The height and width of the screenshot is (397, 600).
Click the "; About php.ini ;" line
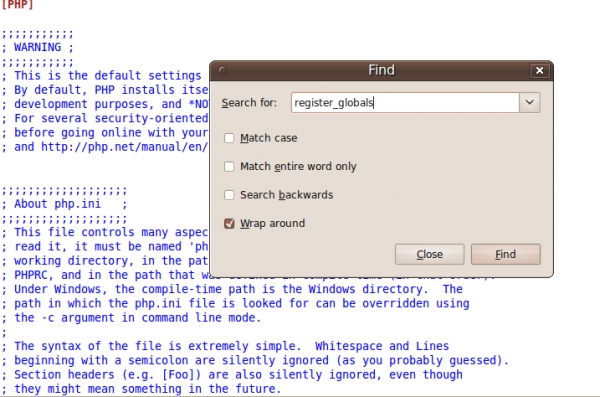coord(64,204)
